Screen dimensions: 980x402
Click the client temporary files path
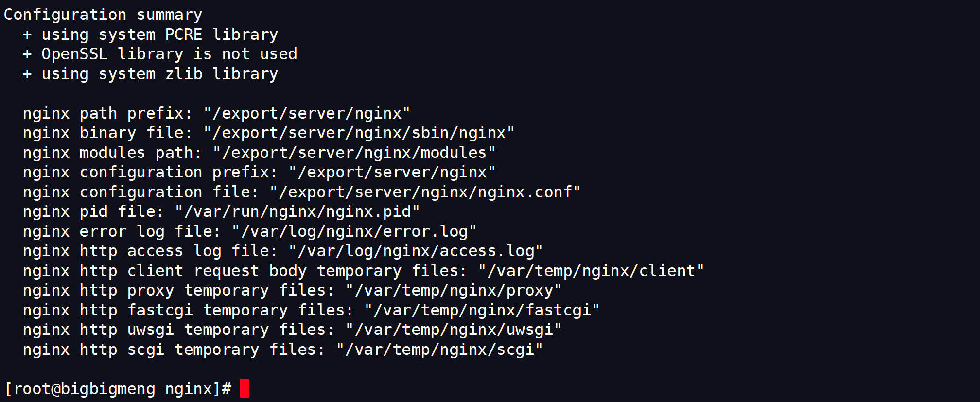point(591,271)
